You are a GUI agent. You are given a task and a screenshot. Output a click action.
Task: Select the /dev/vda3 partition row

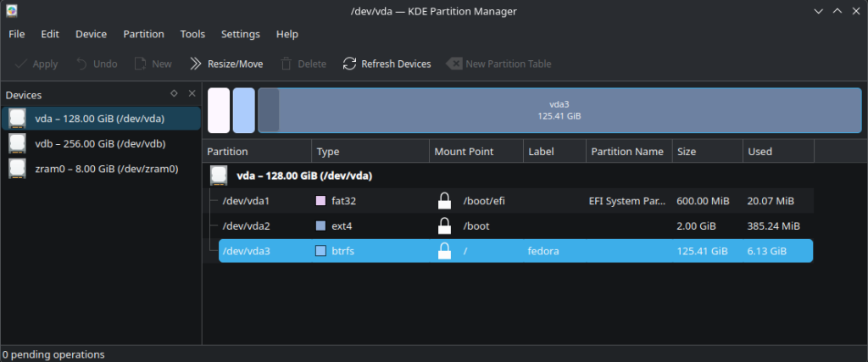[x=516, y=251]
